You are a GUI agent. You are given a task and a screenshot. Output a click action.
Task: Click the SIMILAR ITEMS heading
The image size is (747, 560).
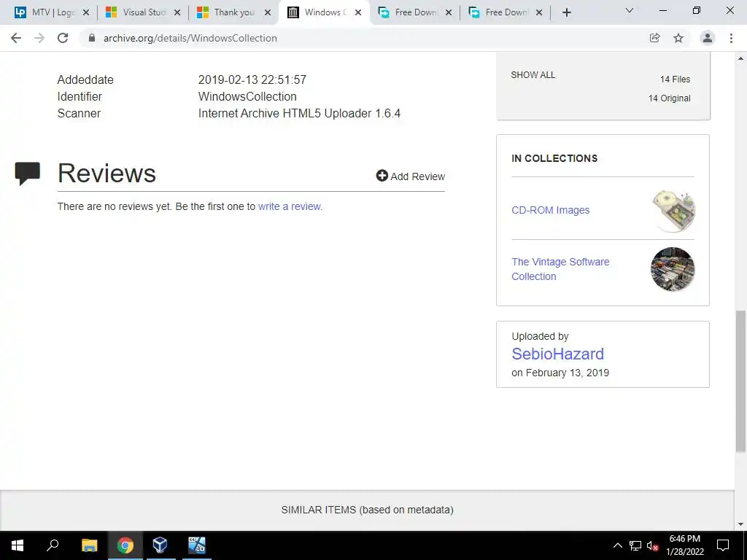(367, 510)
